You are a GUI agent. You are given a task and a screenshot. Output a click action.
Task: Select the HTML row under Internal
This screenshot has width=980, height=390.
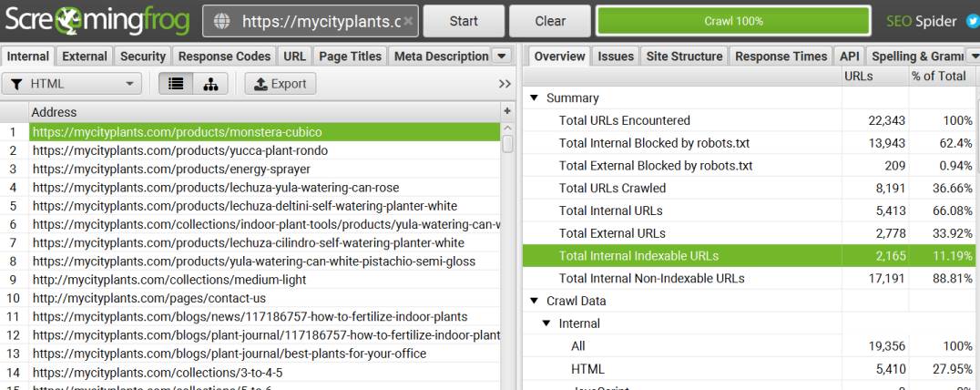click(x=749, y=369)
